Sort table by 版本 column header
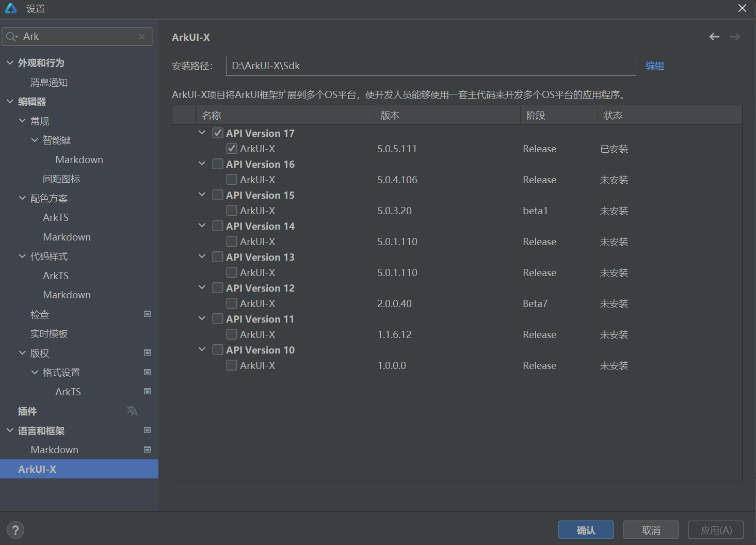756x545 pixels. pyautogui.click(x=447, y=115)
